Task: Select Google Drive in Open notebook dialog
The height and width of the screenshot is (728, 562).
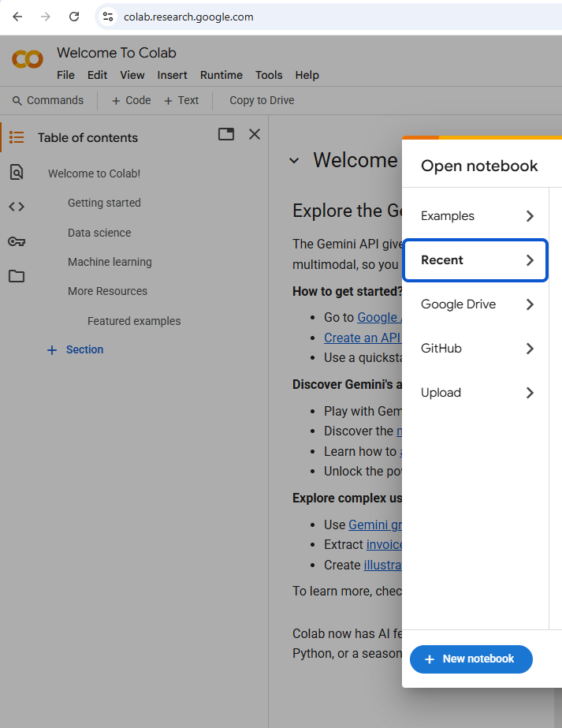Action: [x=475, y=304]
